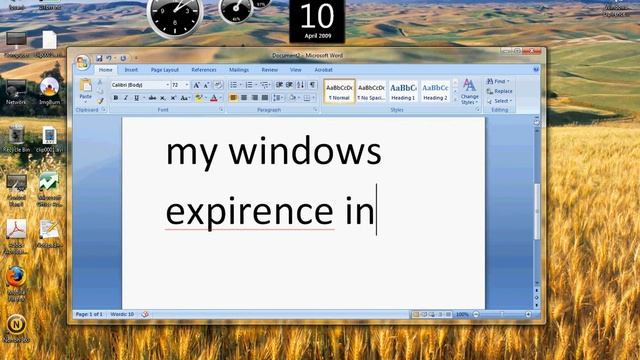The width and height of the screenshot is (640, 360).
Task: Open the font size 72 dropdown
Action: pyautogui.click(x=187, y=85)
